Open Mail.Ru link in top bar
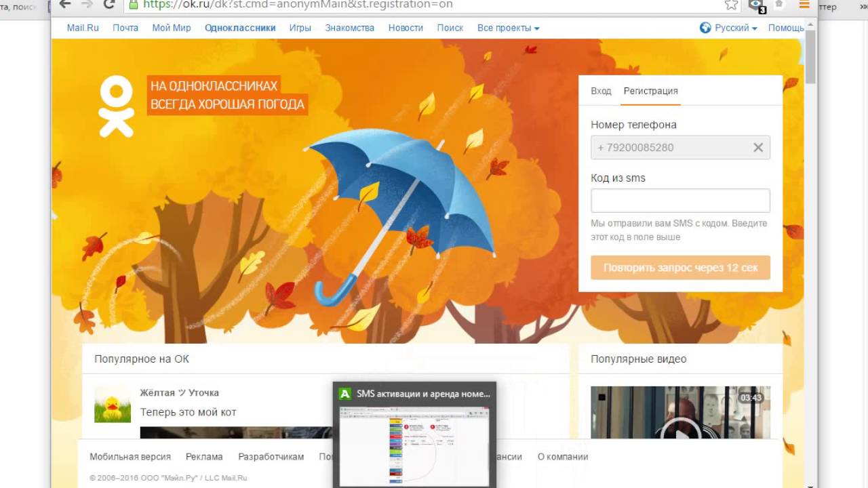 [83, 28]
